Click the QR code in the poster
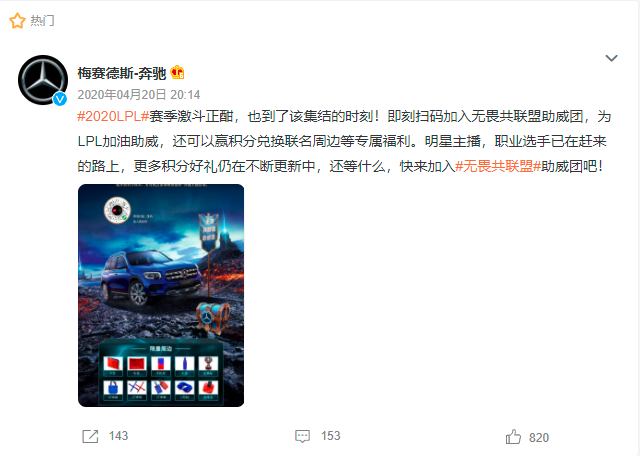 click(117, 210)
